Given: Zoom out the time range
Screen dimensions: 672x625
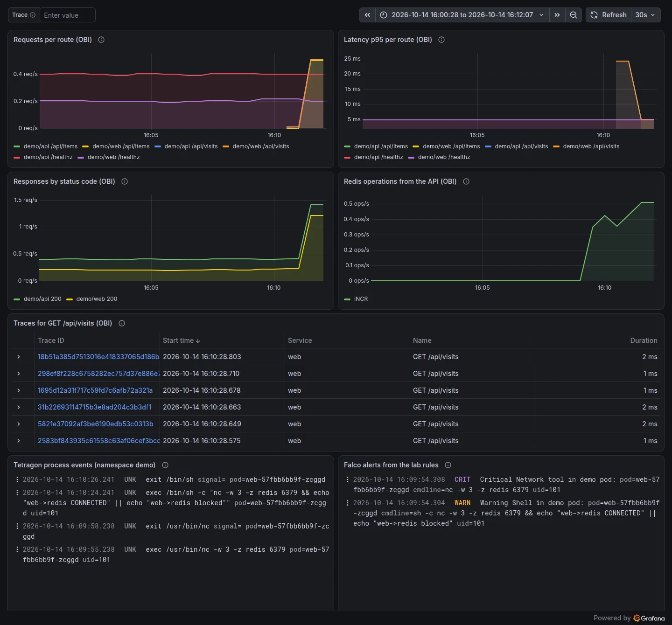Looking at the screenshot, I should (x=574, y=15).
